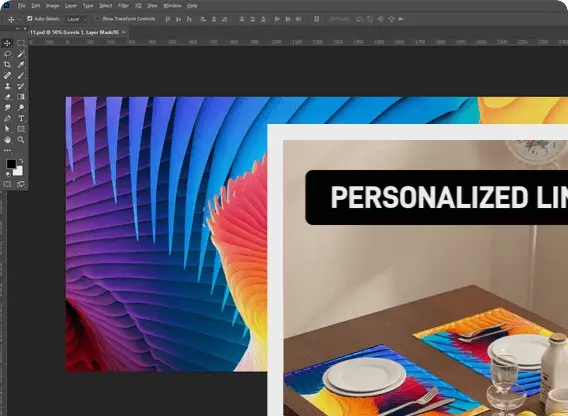Select the Crop tool
Viewport: 568px width, 416px height.
[7, 65]
